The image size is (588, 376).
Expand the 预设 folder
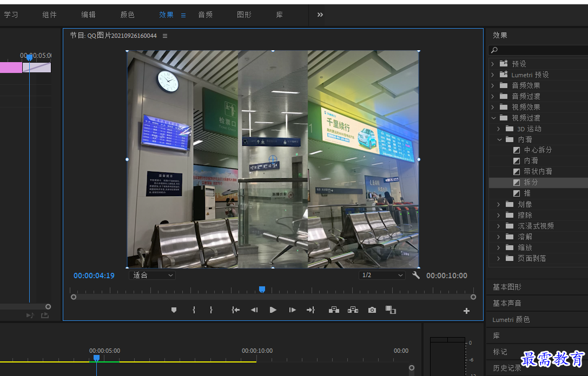coord(493,64)
